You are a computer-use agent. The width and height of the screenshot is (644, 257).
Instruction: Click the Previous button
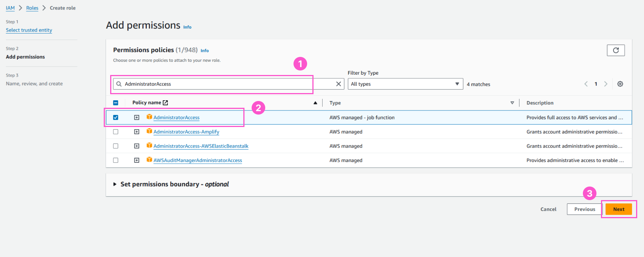point(585,209)
